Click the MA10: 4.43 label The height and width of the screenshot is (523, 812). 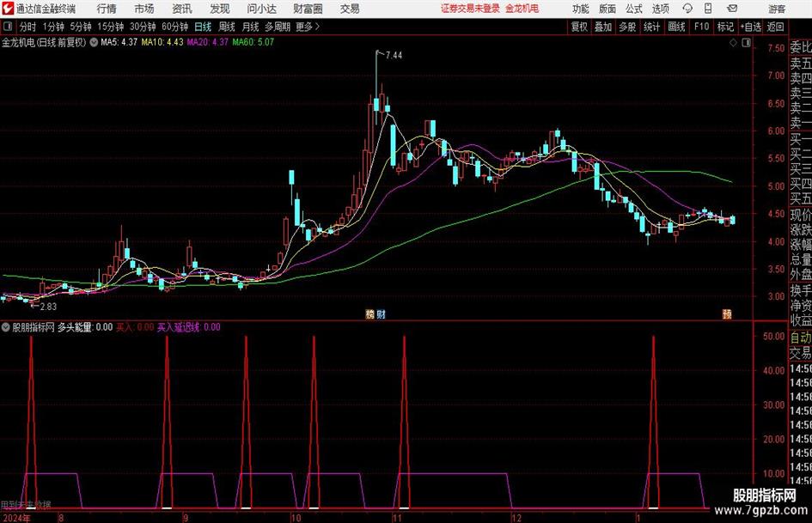pos(162,42)
